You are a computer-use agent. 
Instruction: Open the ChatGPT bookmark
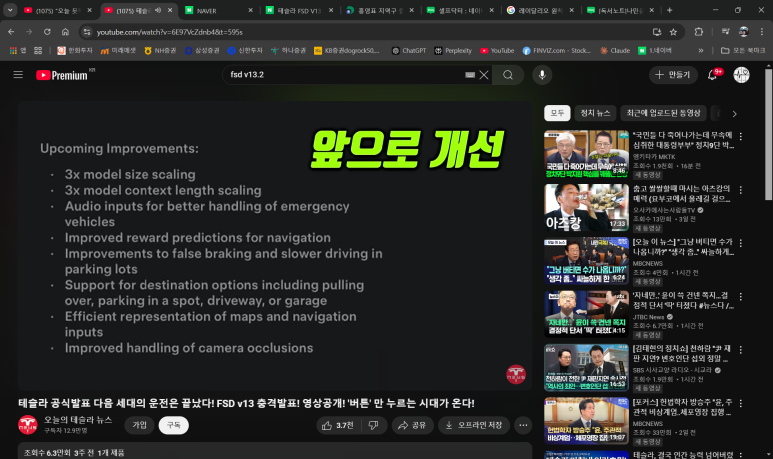409,50
